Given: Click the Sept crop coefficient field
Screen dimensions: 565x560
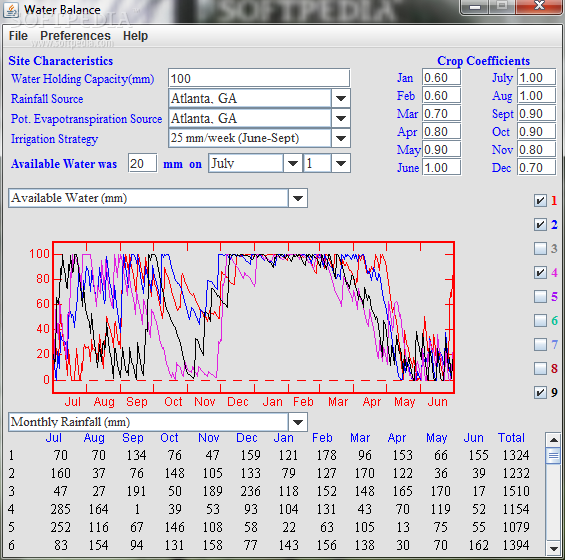Looking at the screenshot, I should [537, 114].
